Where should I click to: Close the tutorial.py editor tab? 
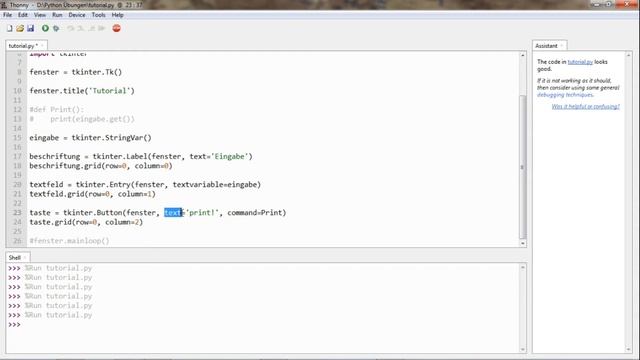click(42, 46)
